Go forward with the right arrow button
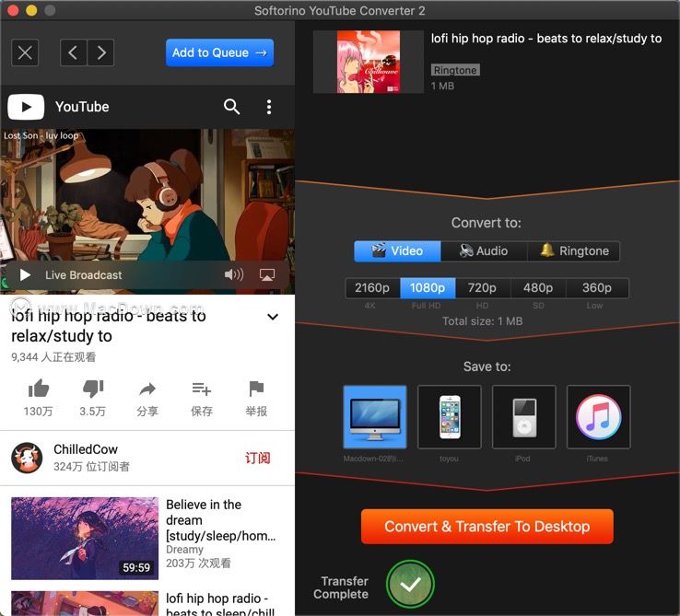 pyautogui.click(x=100, y=52)
